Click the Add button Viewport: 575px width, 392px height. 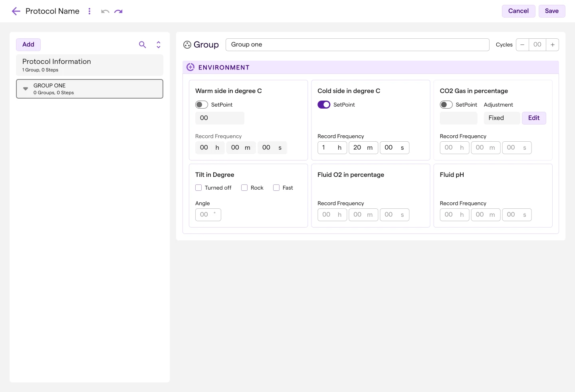(28, 44)
